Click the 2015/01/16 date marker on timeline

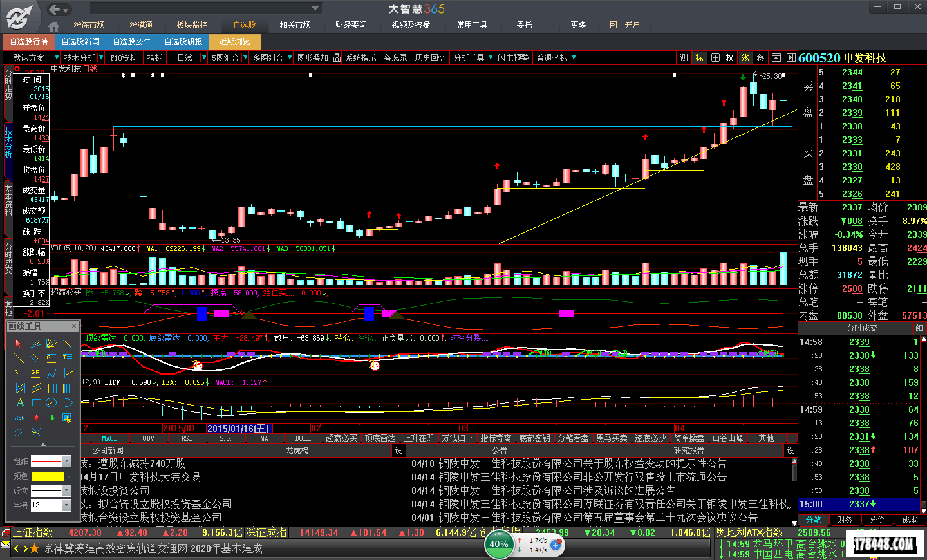[x=239, y=428]
